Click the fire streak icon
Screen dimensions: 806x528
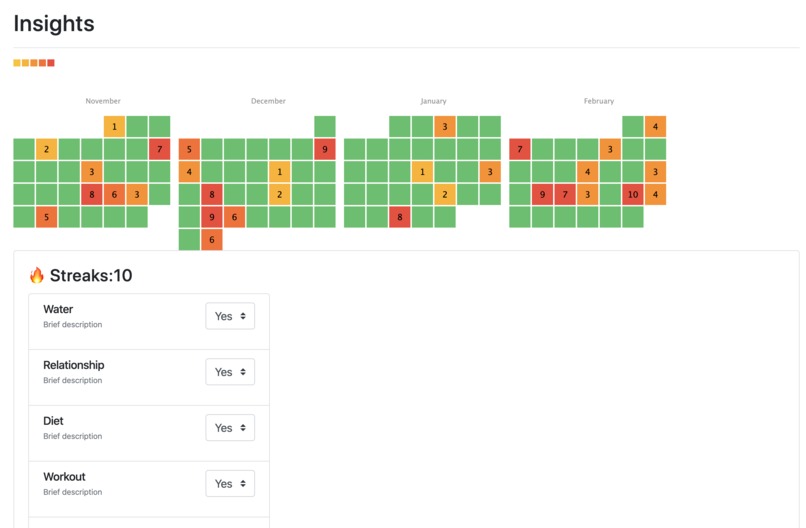36,276
